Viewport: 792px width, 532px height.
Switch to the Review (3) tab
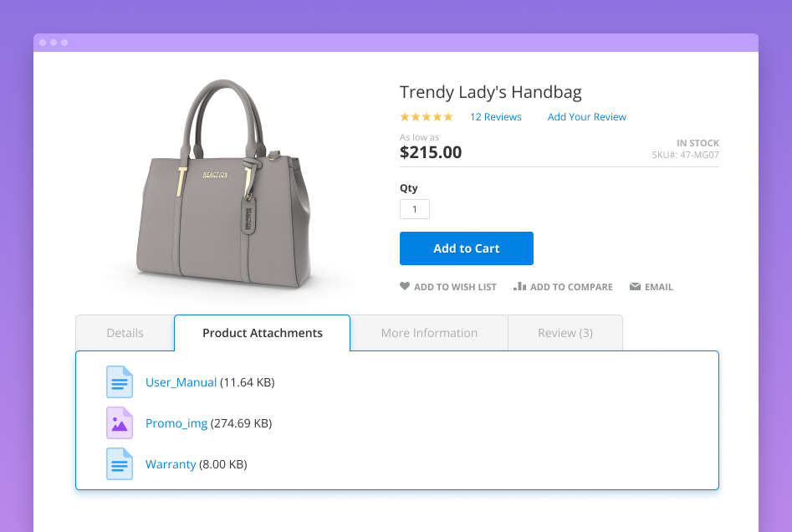click(565, 332)
